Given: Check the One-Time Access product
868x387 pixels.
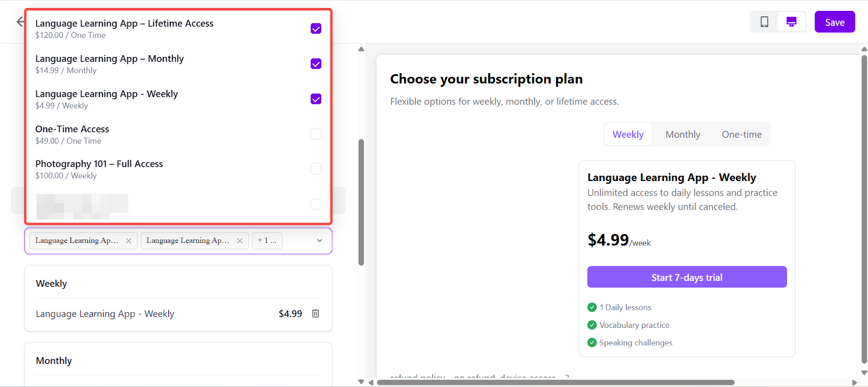Looking at the screenshot, I should (316, 134).
